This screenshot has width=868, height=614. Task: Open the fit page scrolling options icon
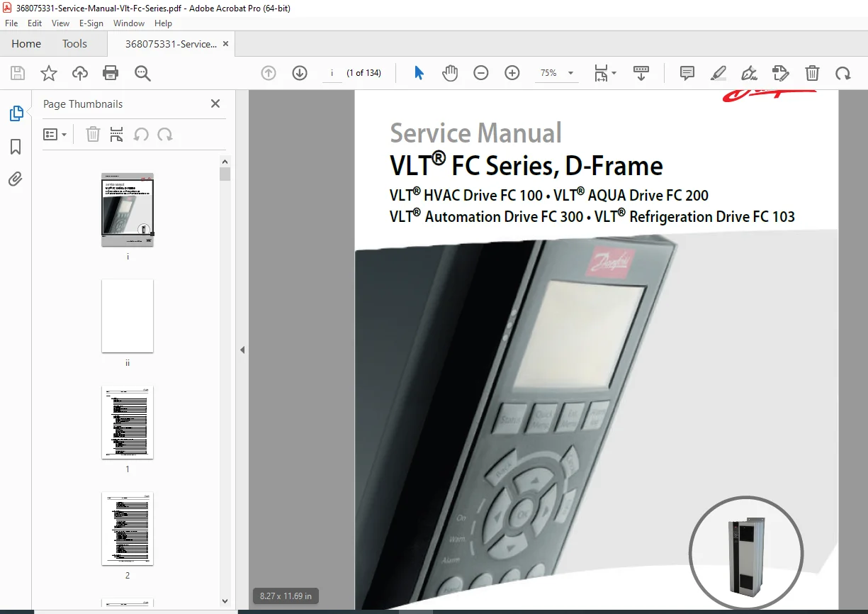point(604,73)
